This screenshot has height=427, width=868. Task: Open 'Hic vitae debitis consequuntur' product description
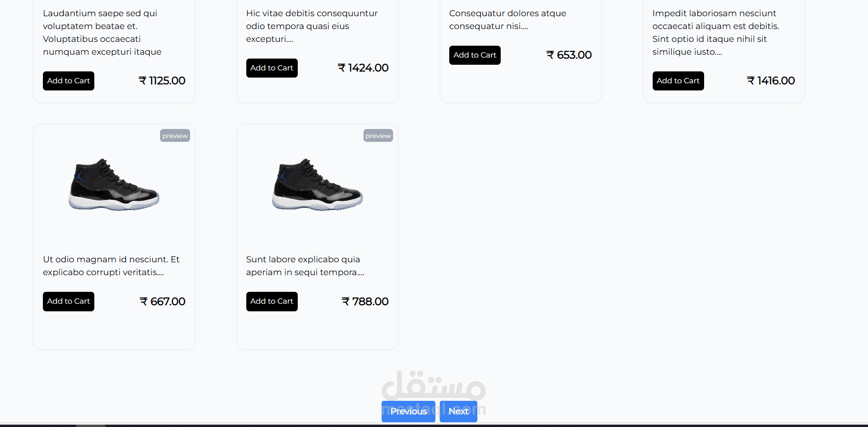coord(312,26)
